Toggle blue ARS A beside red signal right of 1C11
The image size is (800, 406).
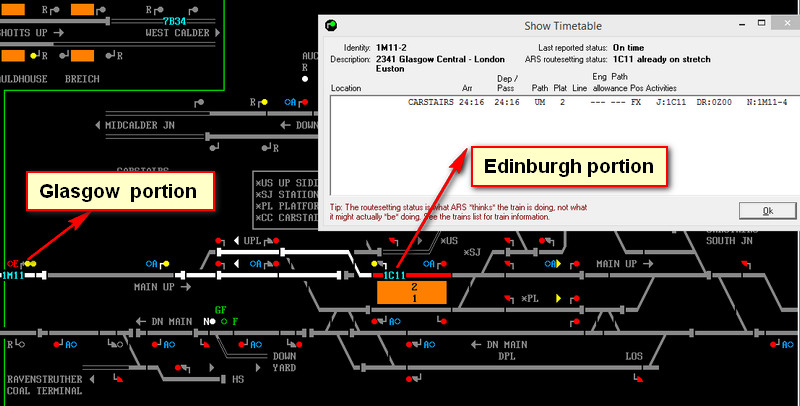(429, 264)
